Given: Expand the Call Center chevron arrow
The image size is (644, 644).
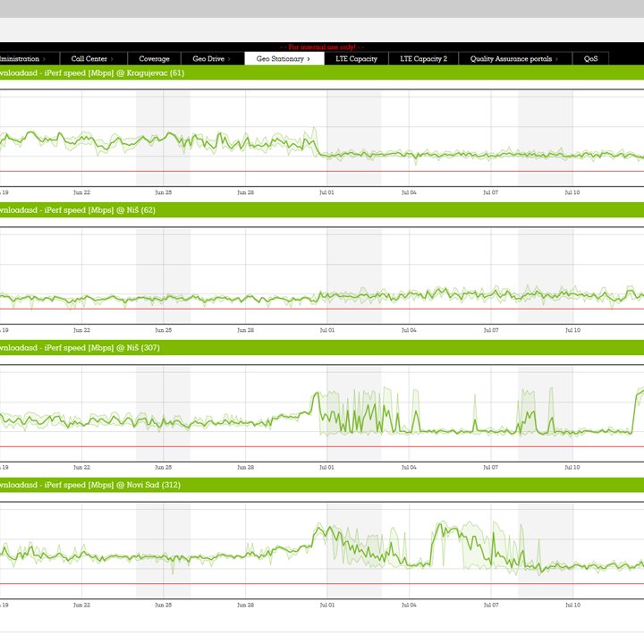Looking at the screenshot, I should tap(112, 59).
